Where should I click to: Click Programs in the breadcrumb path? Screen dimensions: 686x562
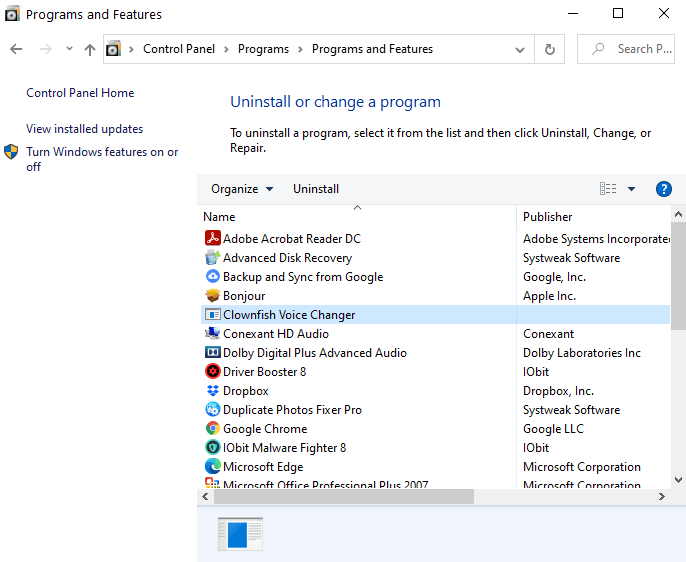tap(263, 49)
